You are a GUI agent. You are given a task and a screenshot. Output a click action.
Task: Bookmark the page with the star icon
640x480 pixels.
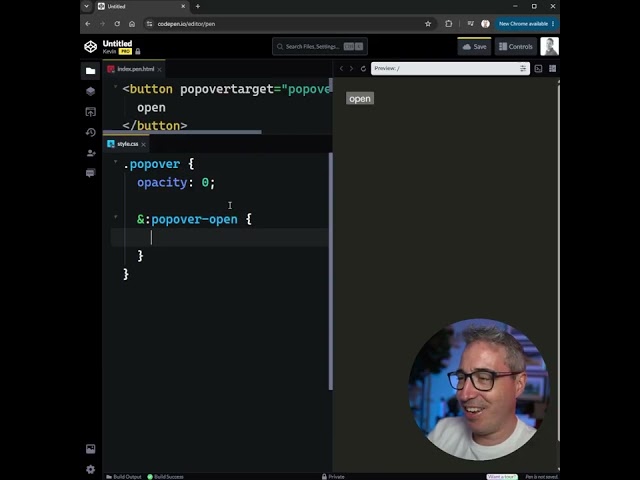tap(428, 24)
